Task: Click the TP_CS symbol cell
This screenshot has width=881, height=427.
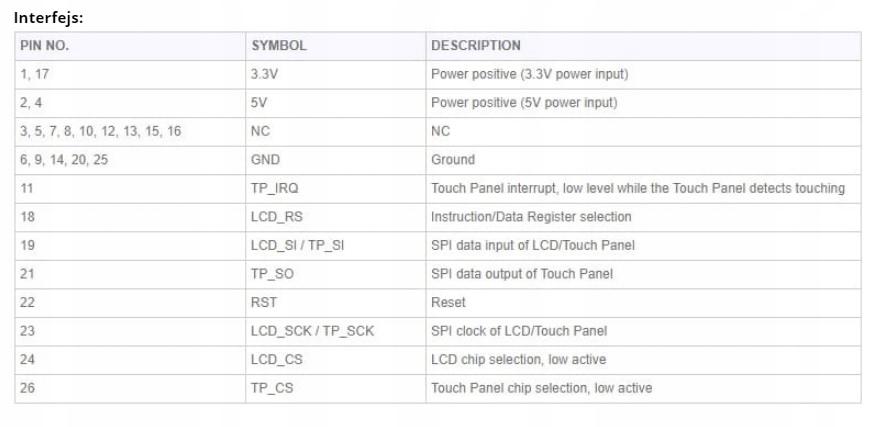Action: [x=272, y=388]
